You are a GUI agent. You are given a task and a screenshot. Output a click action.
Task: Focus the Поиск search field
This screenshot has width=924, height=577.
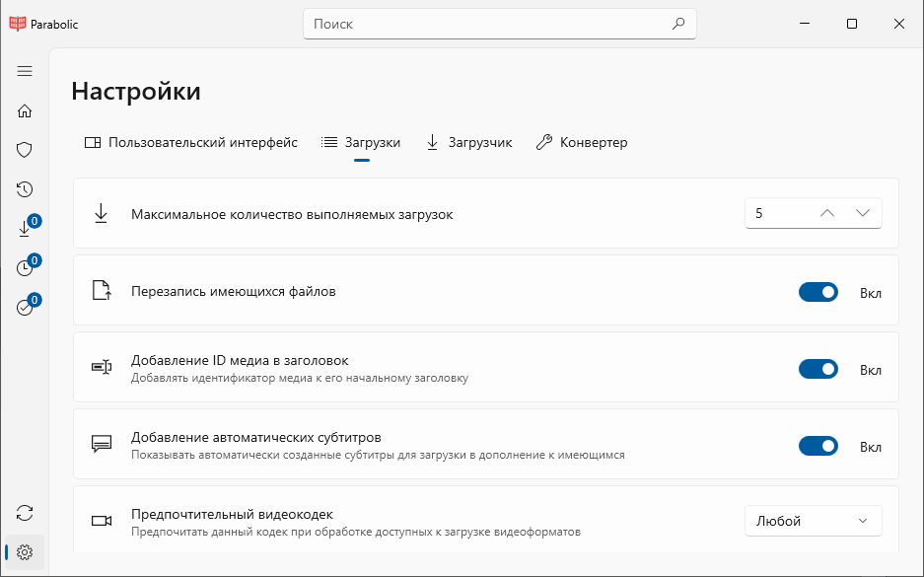pos(500,24)
